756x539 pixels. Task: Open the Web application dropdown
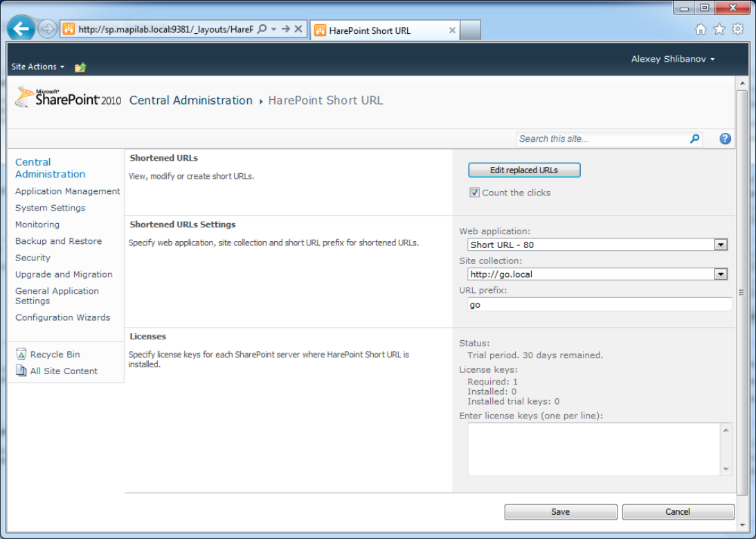pyautogui.click(x=597, y=245)
